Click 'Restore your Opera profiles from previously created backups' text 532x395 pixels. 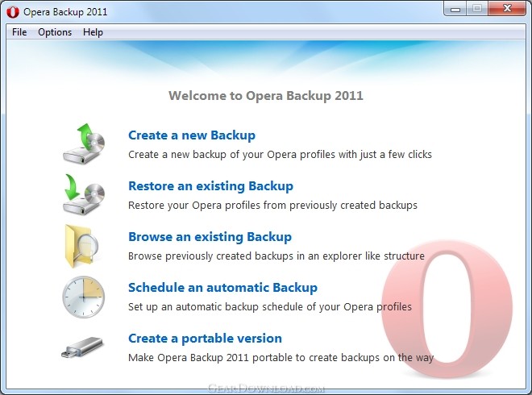[272, 206]
